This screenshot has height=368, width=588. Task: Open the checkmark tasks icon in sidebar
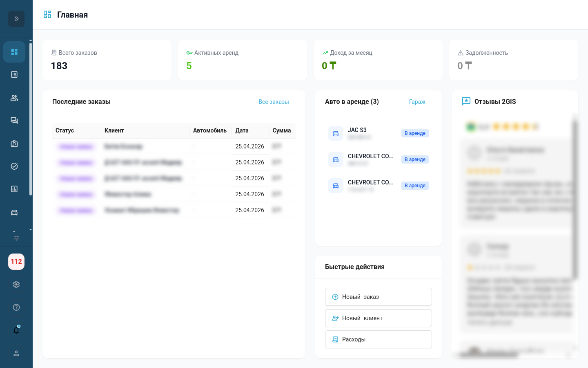14,166
